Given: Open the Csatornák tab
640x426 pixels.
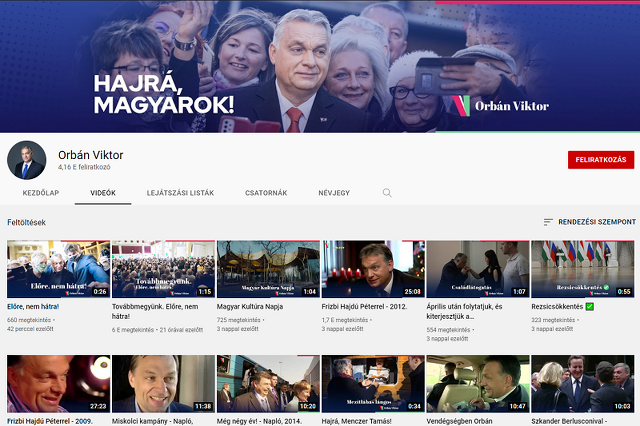Looking at the screenshot, I should (x=266, y=193).
